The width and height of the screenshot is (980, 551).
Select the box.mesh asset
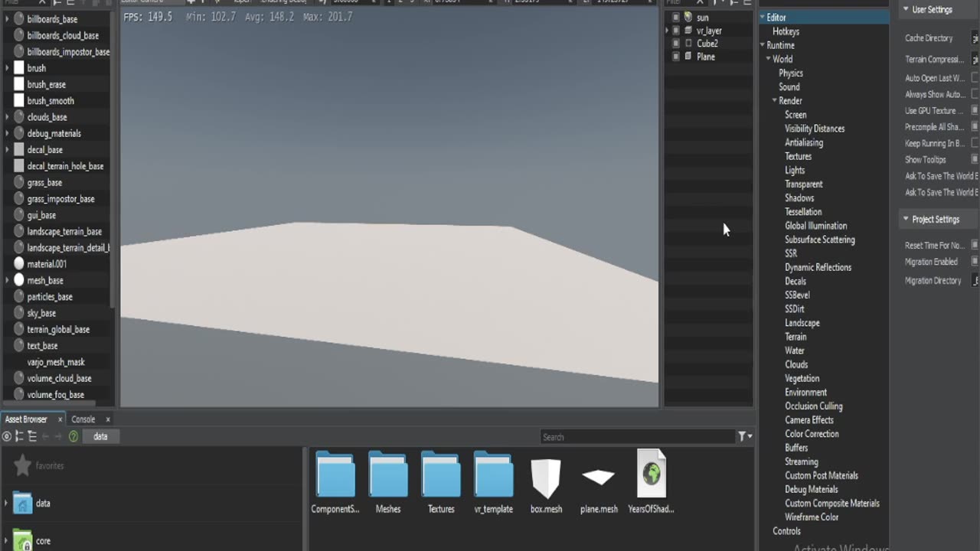[546, 478]
